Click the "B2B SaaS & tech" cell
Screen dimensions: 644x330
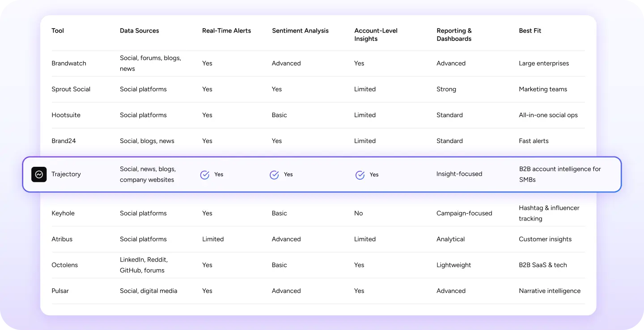tap(543, 265)
